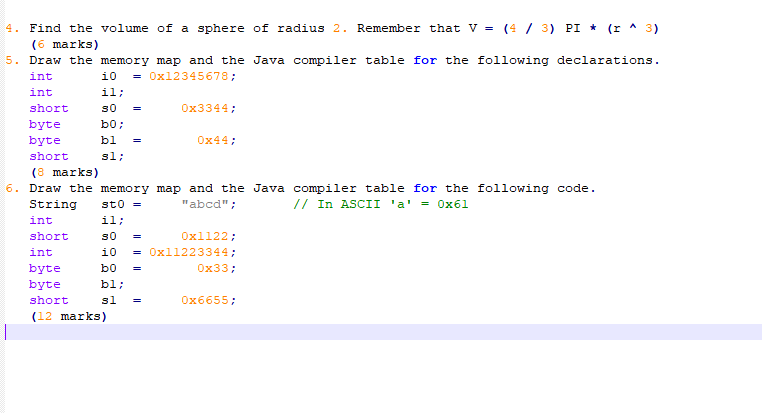Click the hex value 0x11223344
Screen dimensions: 762x413
pyautogui.click(x=189, y=252)
